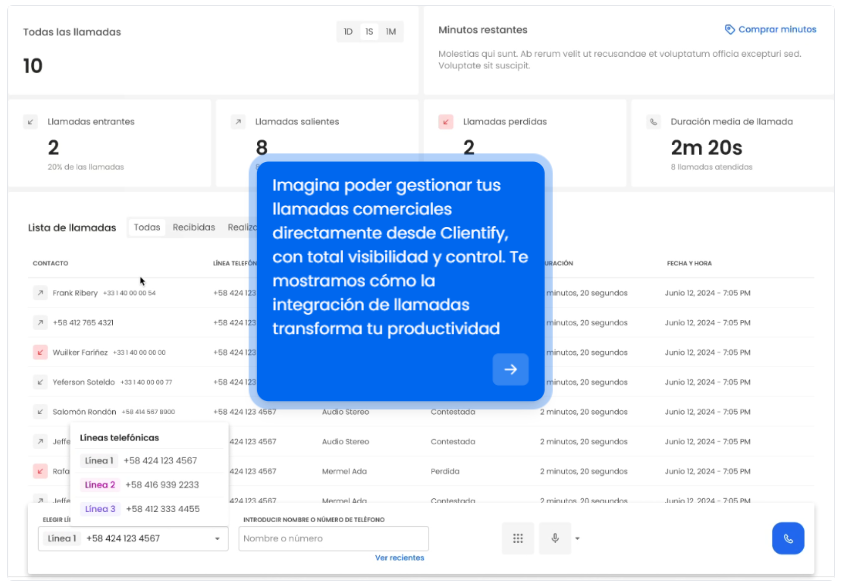
Task: Click the outgoing icon beside +58 412 765 4321
Action: click(40, 323)
